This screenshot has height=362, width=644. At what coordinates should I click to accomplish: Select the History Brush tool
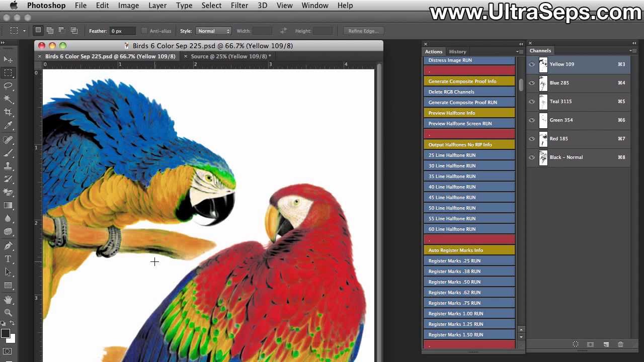(x=8, y=179)
